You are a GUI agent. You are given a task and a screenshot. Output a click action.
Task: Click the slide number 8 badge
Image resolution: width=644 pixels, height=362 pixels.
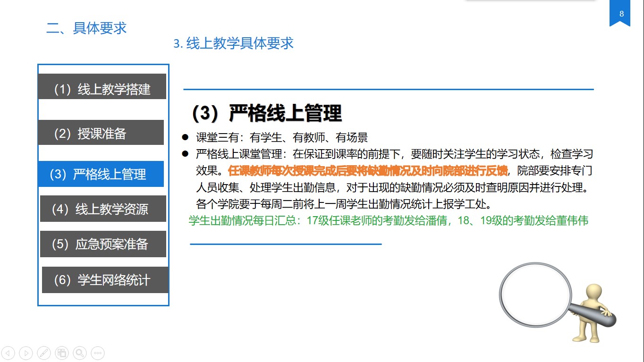tap(621, 14)
